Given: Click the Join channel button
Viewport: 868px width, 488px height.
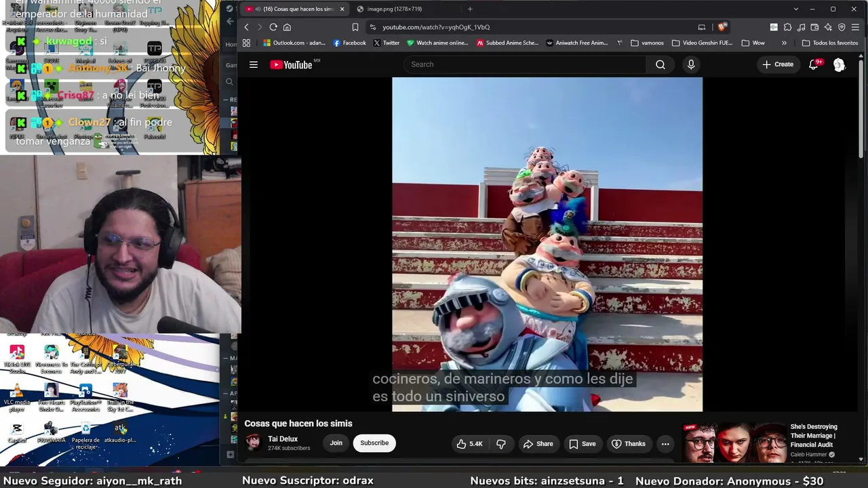Looking at the screenshot, I should tap(336, 443).
